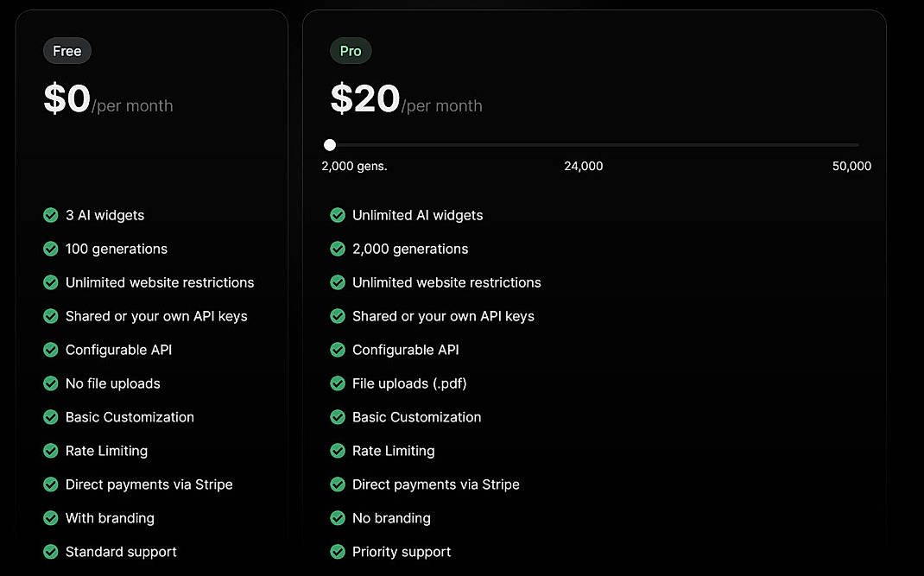Click checkmark icon beside 'No file uploads'

coord(51,383)
